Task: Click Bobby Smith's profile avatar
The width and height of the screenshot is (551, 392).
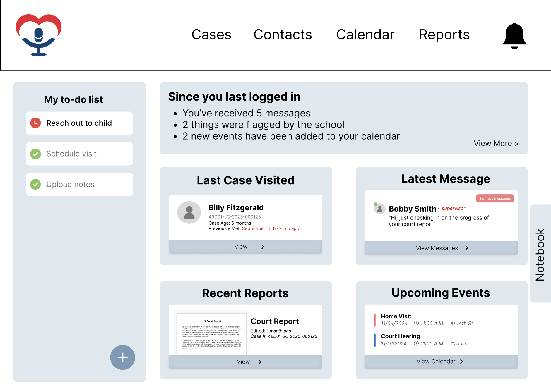Action: [380, 209]
